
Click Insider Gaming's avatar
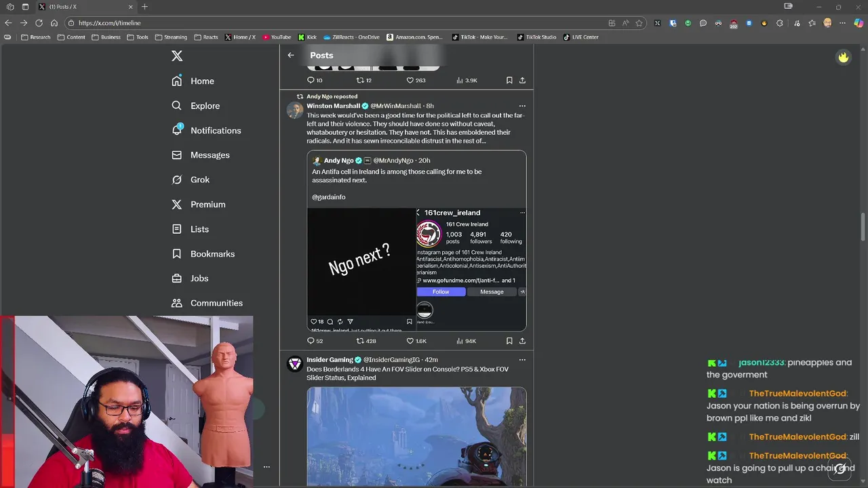(295, 364)
